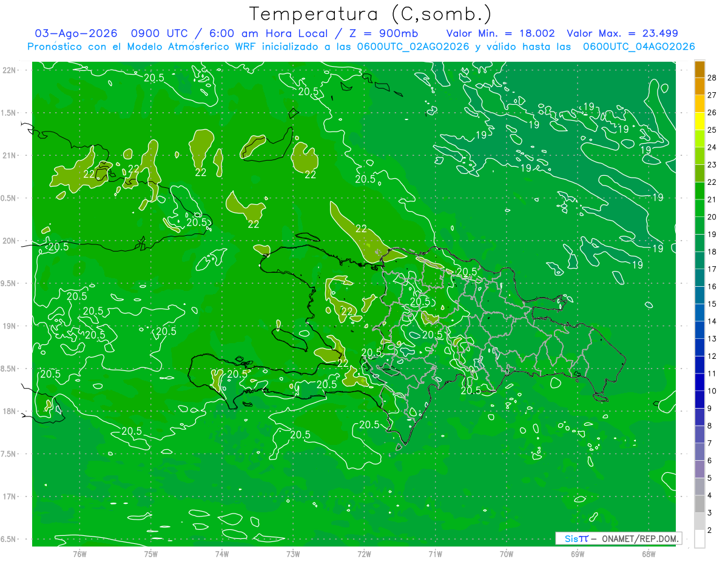Select the deep blue swatch between 10 and 11

[x=699, y=383]
